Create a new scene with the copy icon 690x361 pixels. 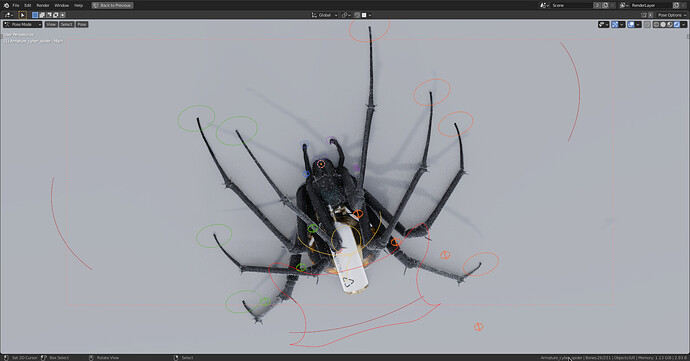point(606,5)
